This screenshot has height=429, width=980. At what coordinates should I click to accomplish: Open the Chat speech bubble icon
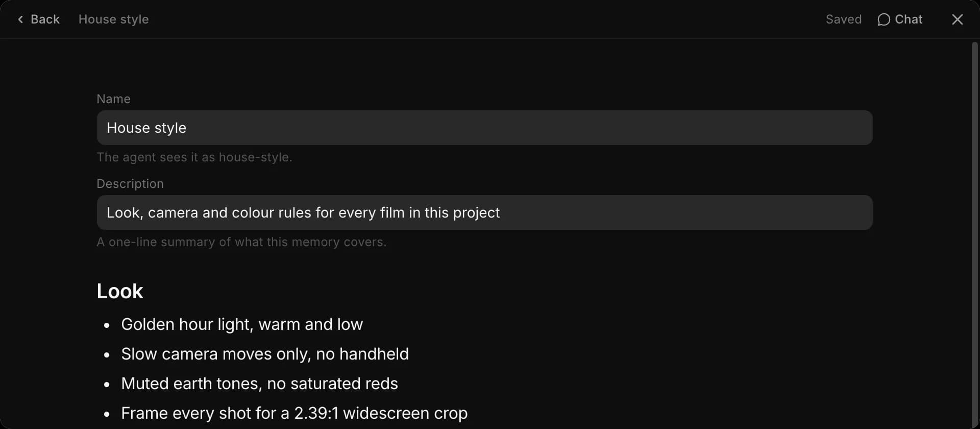(x=884, y=19)
